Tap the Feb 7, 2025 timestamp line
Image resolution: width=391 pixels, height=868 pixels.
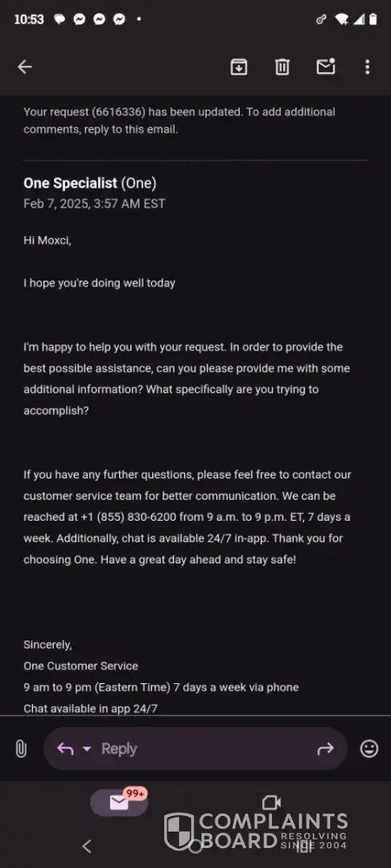coord(94,204)
